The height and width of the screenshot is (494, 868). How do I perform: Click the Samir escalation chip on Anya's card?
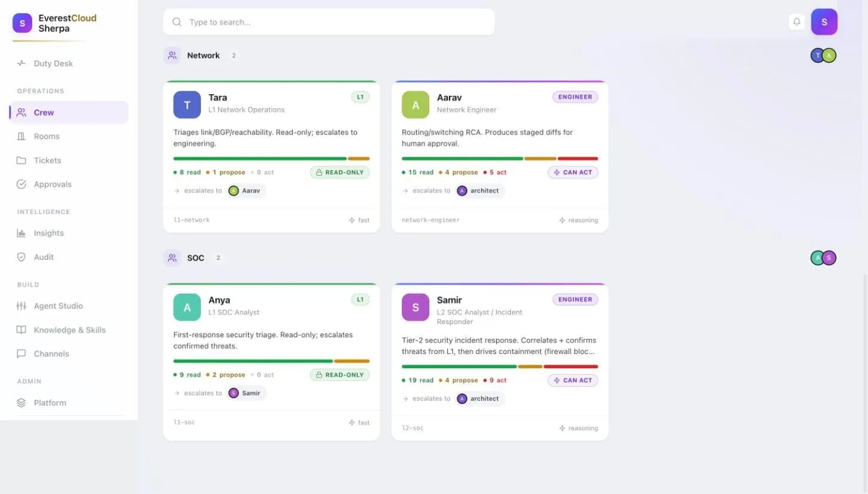click(x=247, y=393)
